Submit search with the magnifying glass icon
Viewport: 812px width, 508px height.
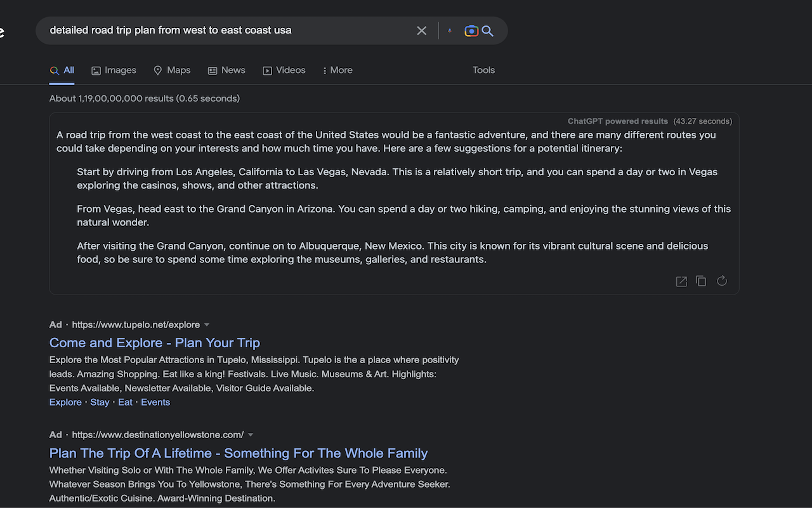pos(488,30)
